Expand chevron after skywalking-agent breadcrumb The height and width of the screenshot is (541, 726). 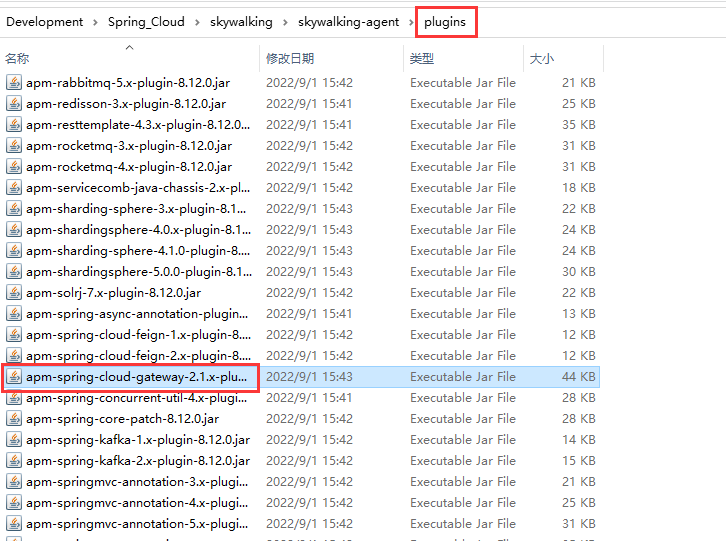(x=411, y=22)
